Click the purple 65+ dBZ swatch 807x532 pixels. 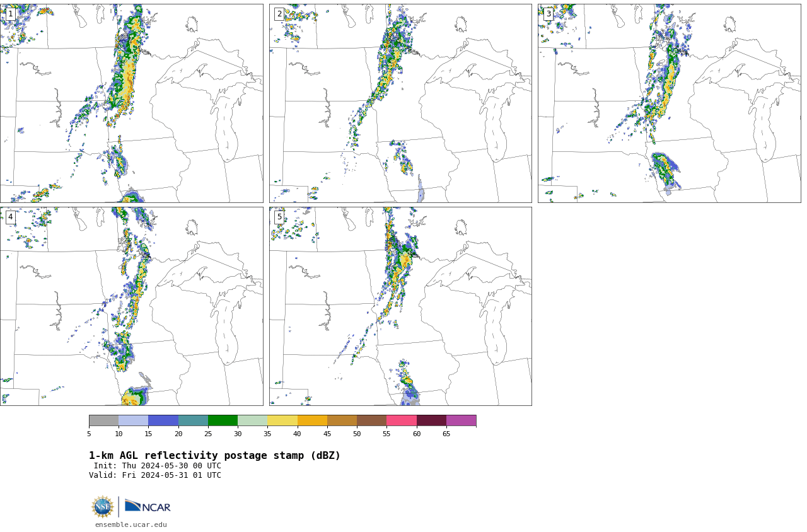pos(461,420)
